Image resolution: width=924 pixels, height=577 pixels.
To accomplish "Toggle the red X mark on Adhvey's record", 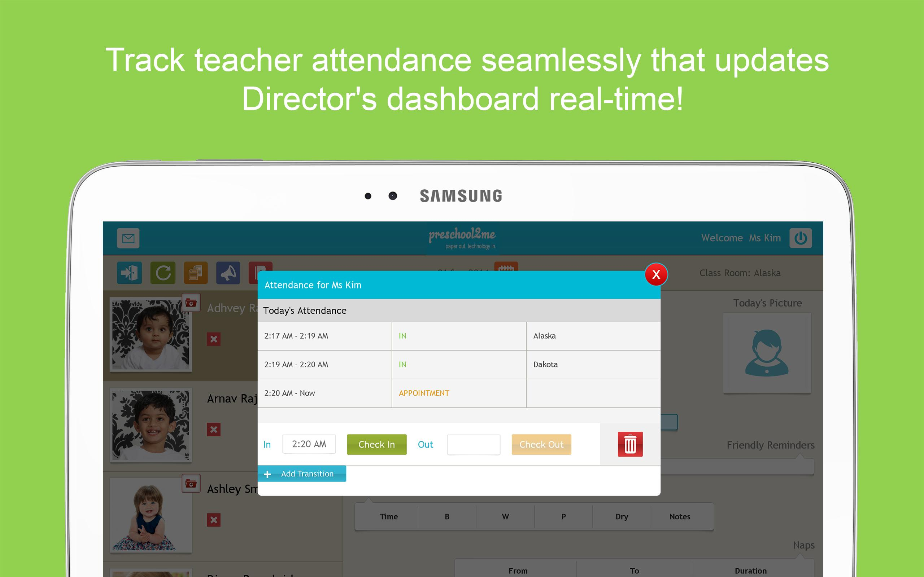I will pos(214,339).
